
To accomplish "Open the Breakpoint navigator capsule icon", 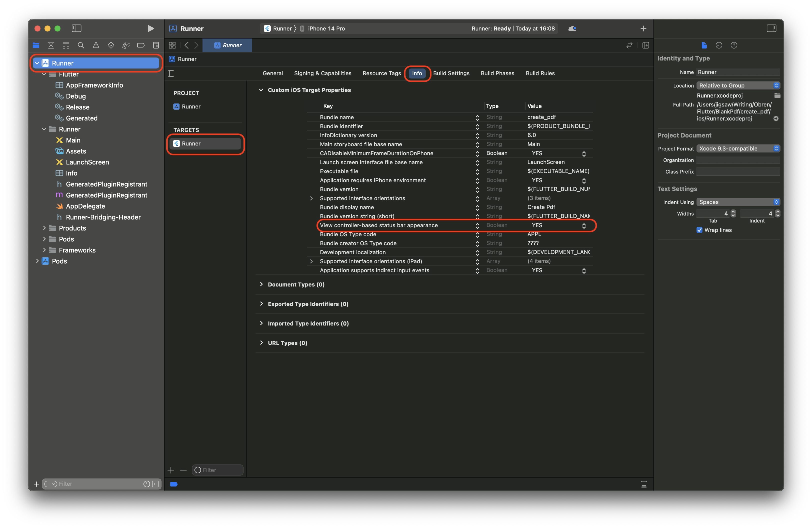I will click(140, 45).
